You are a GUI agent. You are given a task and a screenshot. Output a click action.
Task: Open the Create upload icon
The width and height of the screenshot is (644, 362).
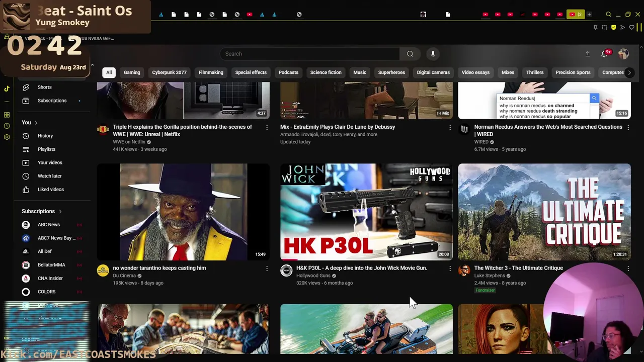tap(587, 54)
